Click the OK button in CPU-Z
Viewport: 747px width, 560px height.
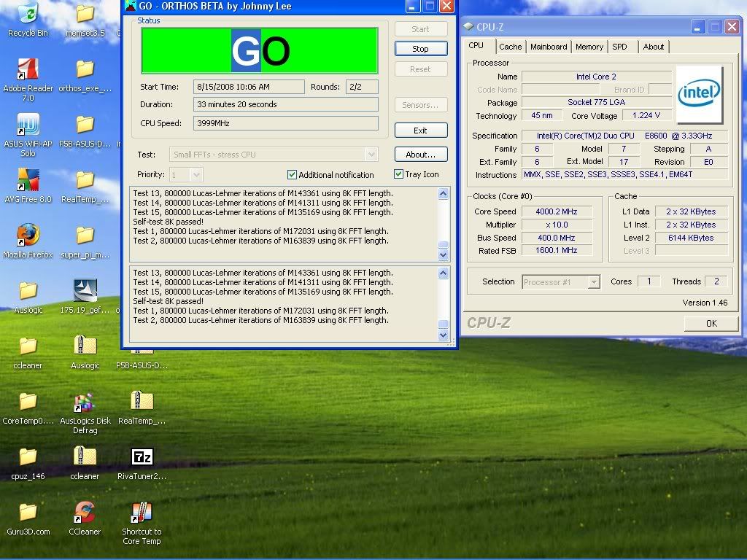(x=711, y=323)
